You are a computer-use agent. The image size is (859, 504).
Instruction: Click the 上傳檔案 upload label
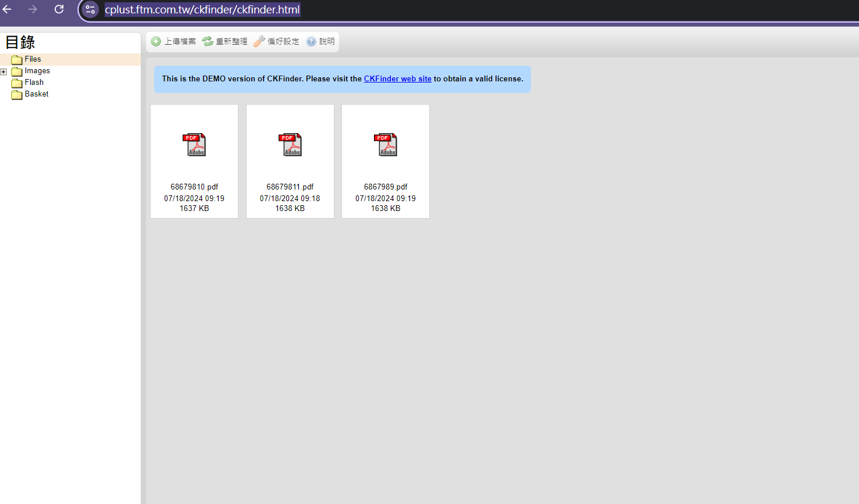coord(180,41)
